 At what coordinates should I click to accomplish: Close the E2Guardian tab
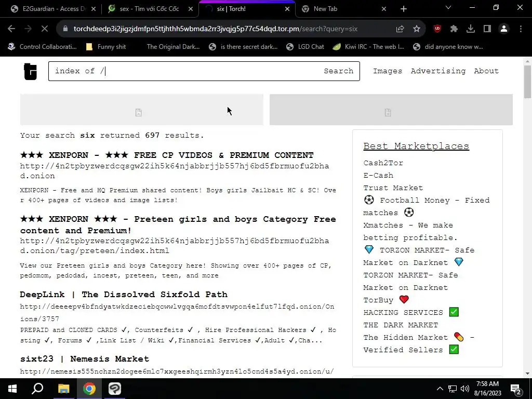94,9
